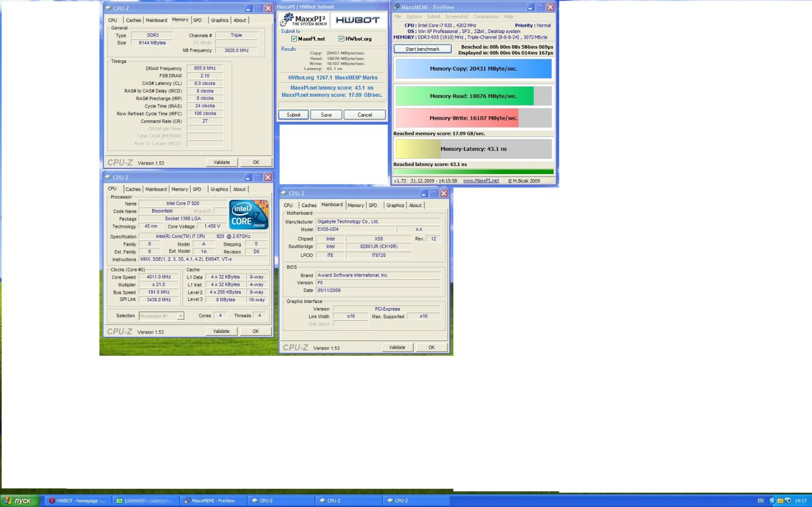The height and width of the screenshot is (507, 812).
Task: Click the CPU-Z title icon in Memory window
Action: tap(108, 8)
